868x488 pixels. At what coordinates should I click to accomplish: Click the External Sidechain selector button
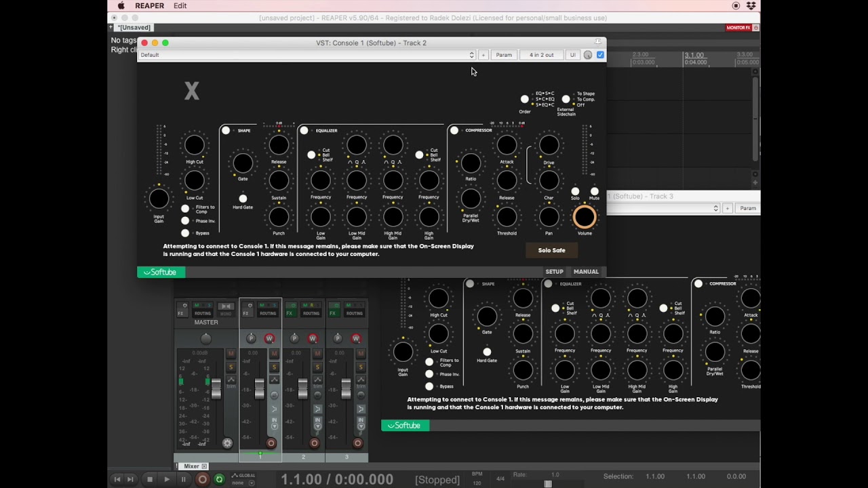point(566,99)
